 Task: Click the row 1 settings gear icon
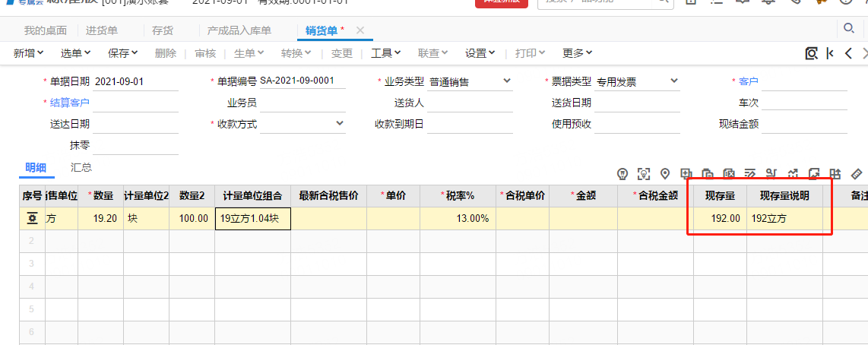point(32,219)
